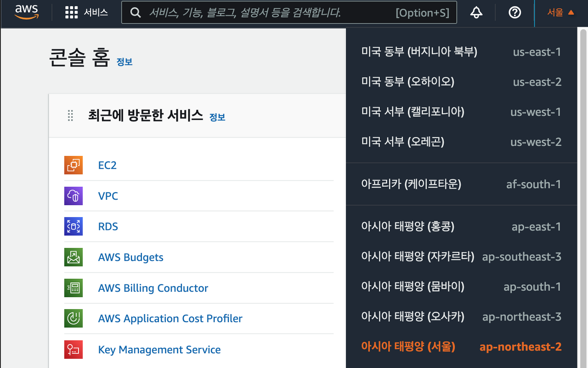This screenshot has height=368, width=588.
Task: Grab the widget drag handle dots
Action: (x=70, y=115)
